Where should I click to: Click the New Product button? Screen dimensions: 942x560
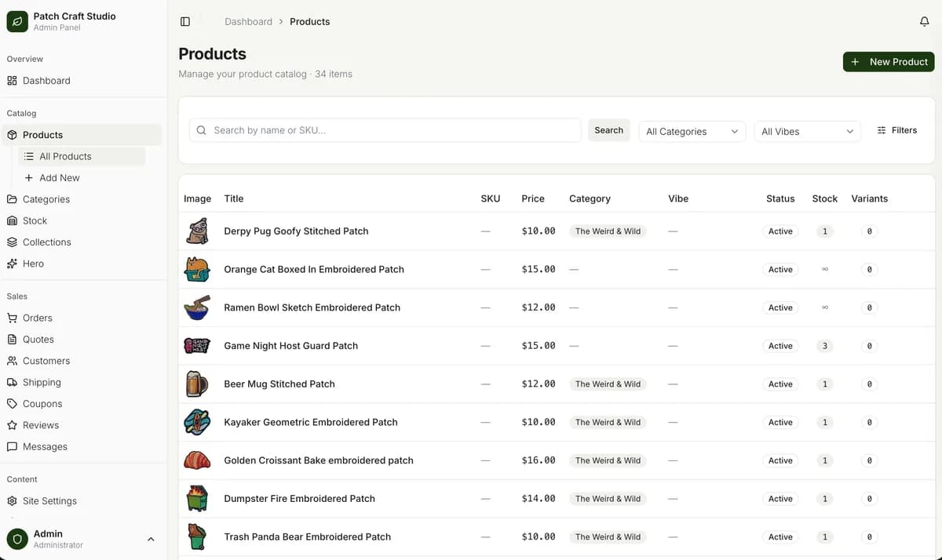tap(889, 62)
